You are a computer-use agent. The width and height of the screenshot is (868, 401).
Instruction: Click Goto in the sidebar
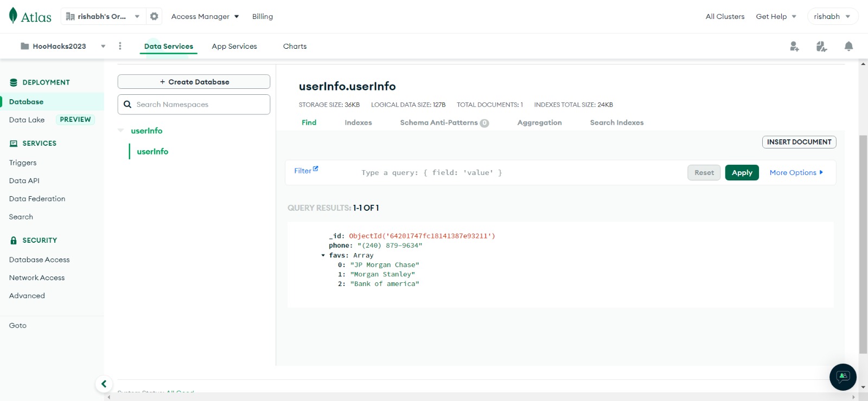pyautogui.click(x=18, y=326)
